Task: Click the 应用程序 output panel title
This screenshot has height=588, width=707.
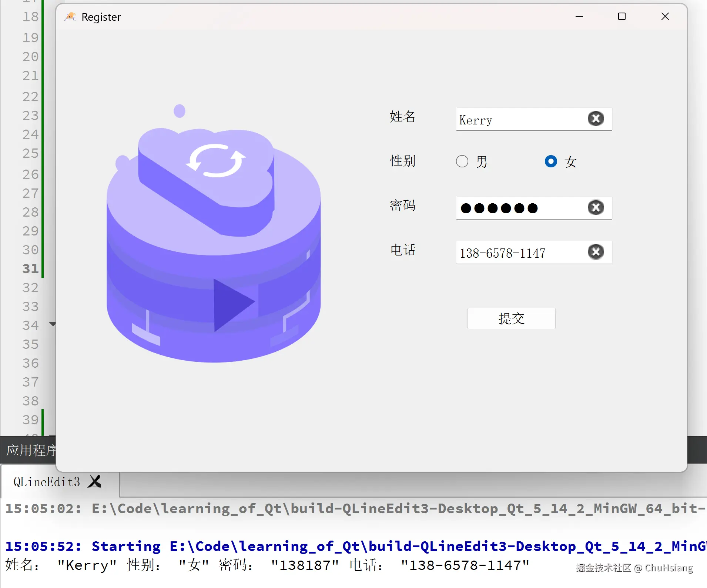Action: [31, 450]
